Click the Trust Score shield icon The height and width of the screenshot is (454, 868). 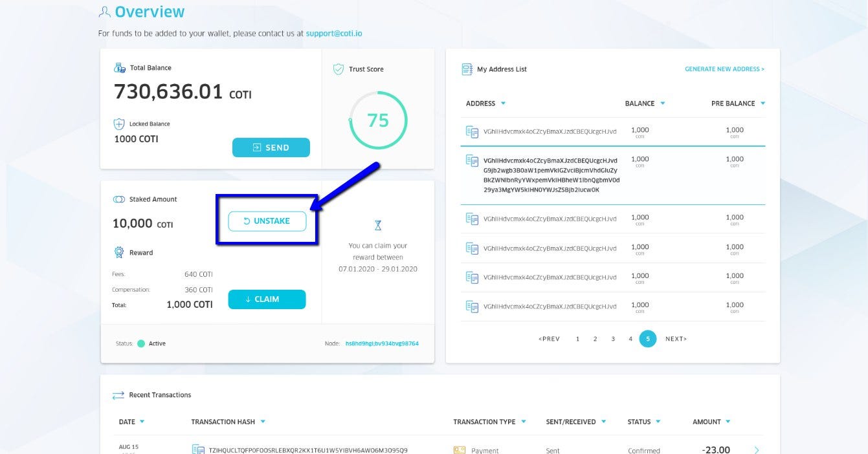pyautogui.click(x=339, y=69)
